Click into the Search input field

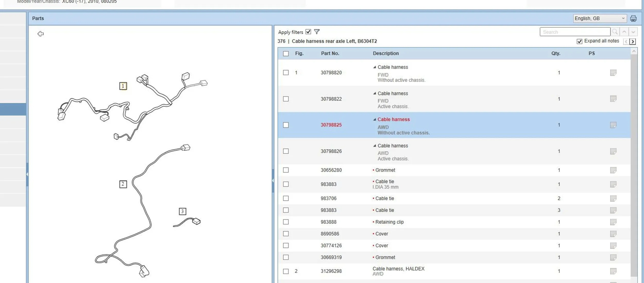coord(575,32)
